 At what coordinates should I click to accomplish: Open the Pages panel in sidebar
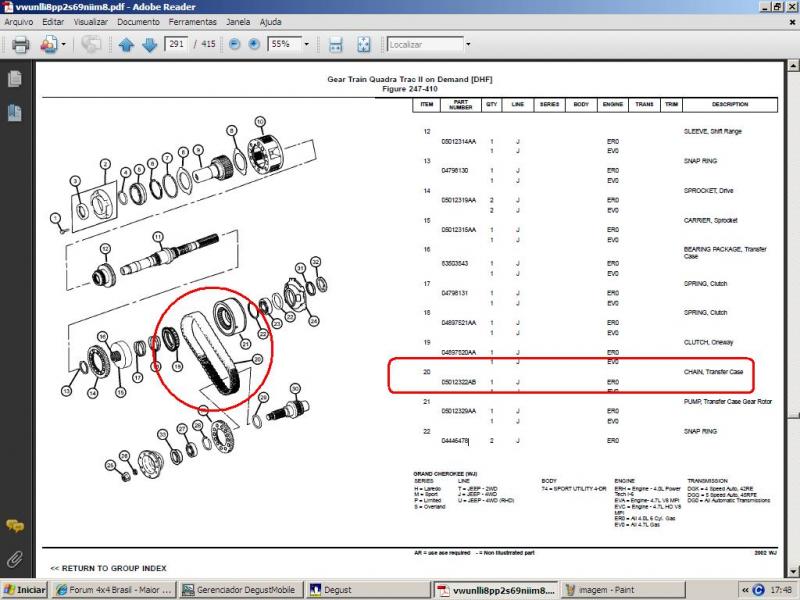15,79
